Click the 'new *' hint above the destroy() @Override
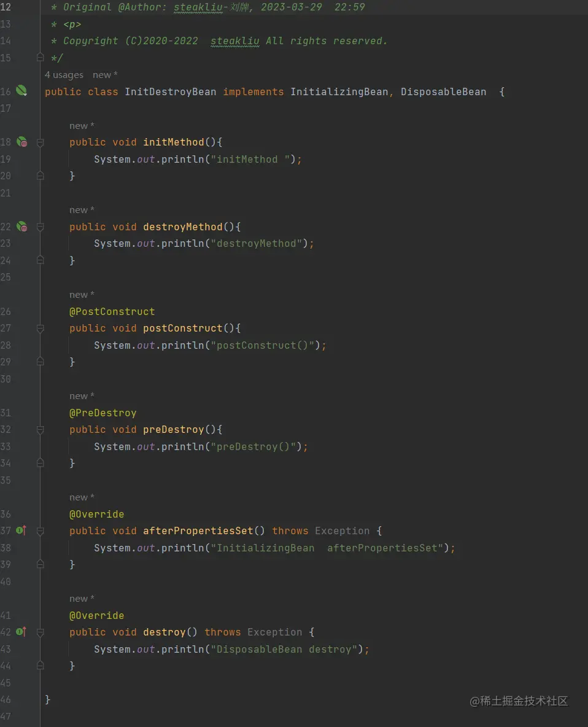 click(82, 599)
